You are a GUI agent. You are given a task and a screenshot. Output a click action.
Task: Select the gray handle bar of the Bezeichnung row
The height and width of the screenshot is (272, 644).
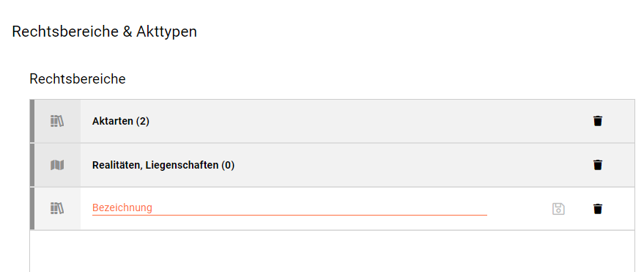32,209
